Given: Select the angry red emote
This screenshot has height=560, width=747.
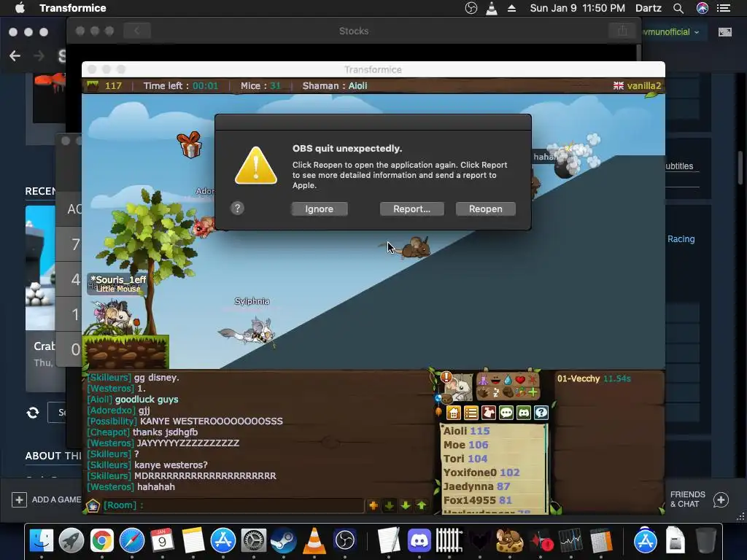Looking at the screenshot, I should click(x=533, y=380).
